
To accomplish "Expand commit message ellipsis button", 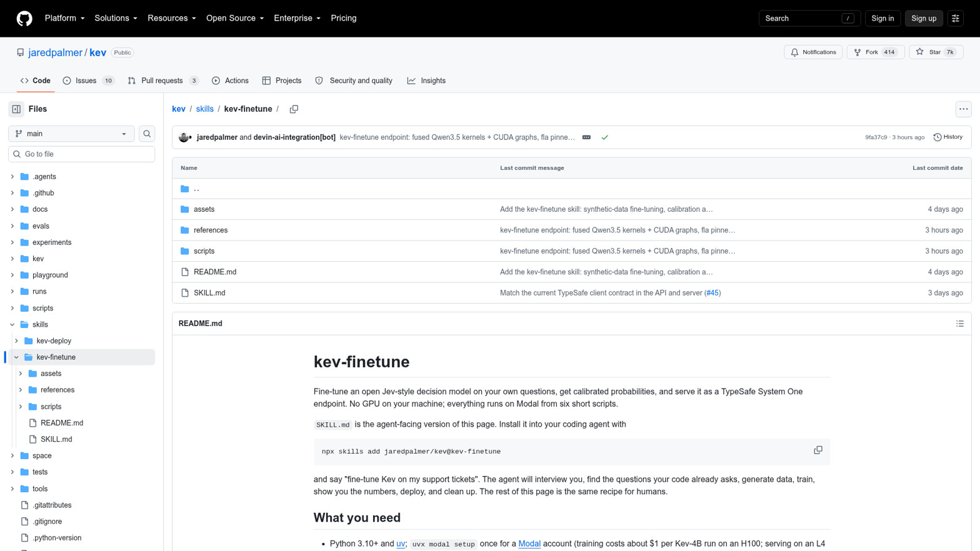I will click(586, 137).
